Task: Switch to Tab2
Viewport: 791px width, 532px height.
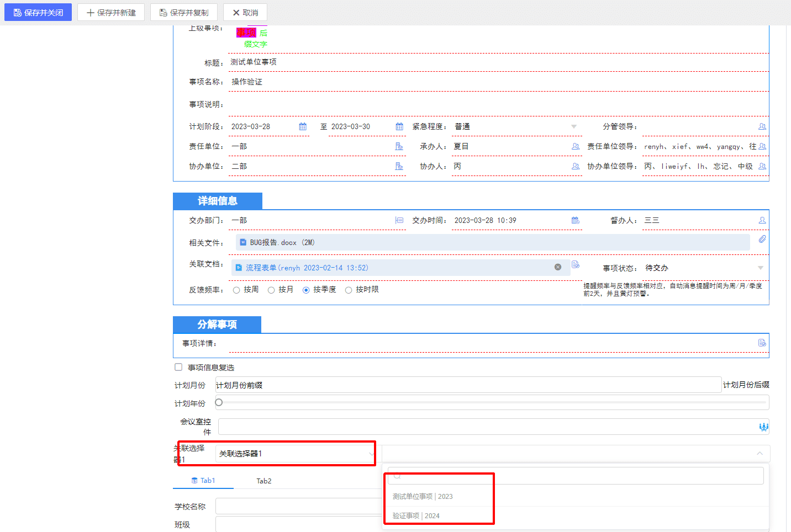Action: point(264,481)
